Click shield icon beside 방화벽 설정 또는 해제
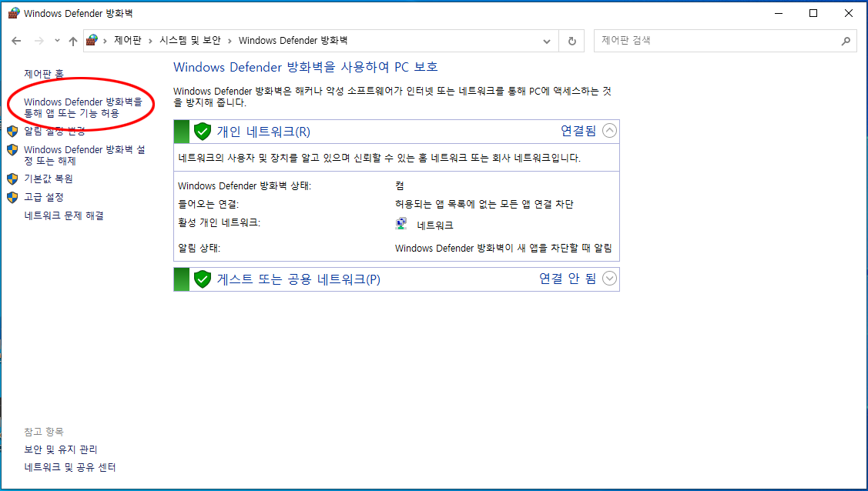The width and height of the screenshot is (868, 491). (x=12, y=150)
